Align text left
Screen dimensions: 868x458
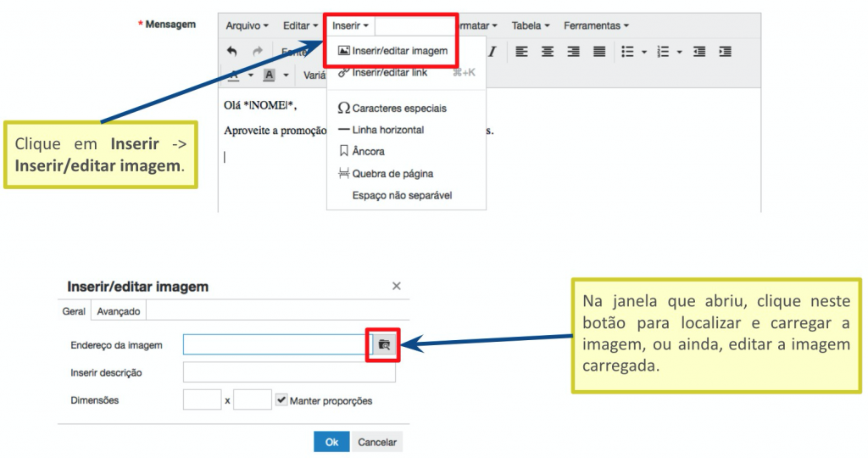coord(521,52)
